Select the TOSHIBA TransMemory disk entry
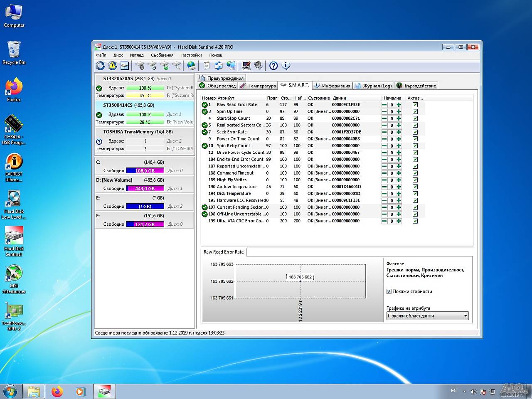This screenshot has width=532, height=399. (x=145, y=140)
